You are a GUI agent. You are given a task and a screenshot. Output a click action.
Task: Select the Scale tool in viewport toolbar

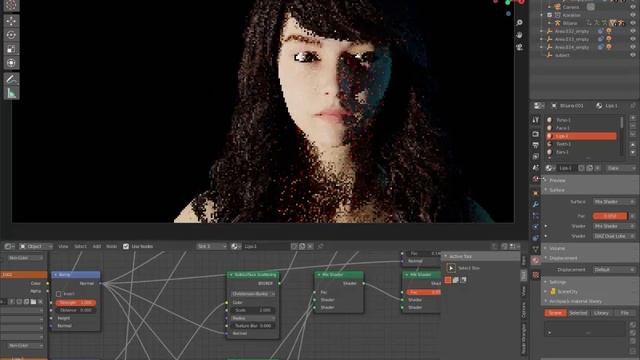point(11,49)
